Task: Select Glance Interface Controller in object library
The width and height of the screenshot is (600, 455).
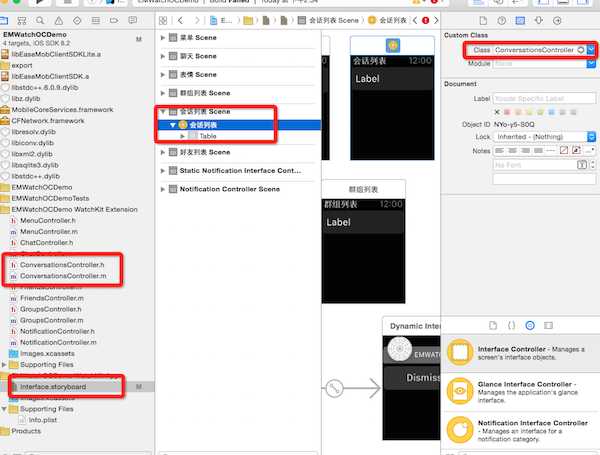Action: coord(520,391)
